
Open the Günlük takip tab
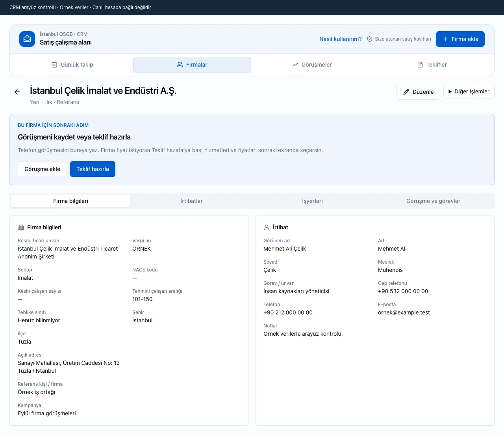72,65
